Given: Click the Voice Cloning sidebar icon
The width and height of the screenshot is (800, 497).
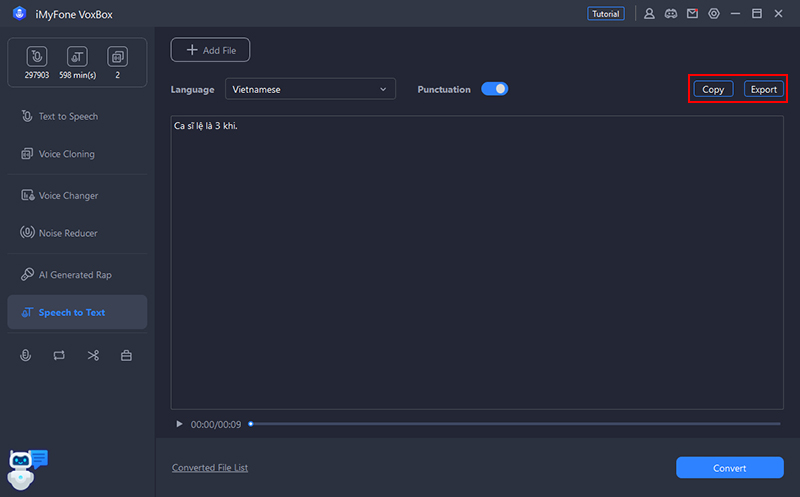Looking at the screenshot, I should point(27,154).
